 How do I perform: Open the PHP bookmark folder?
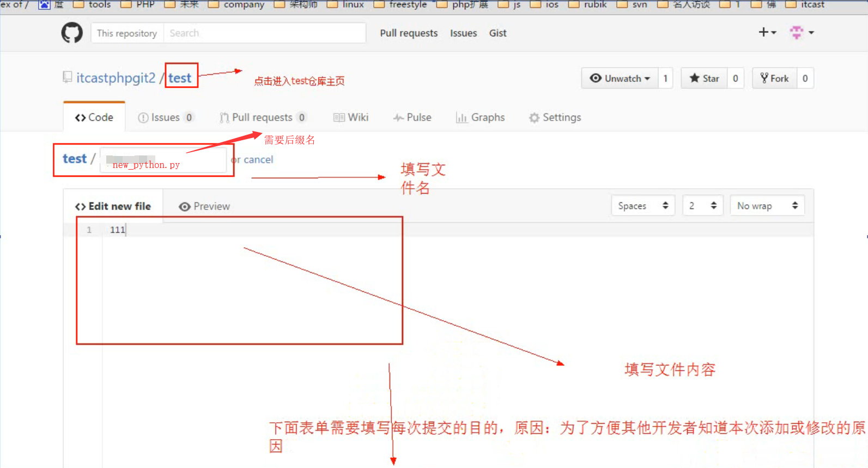[138, 4]
